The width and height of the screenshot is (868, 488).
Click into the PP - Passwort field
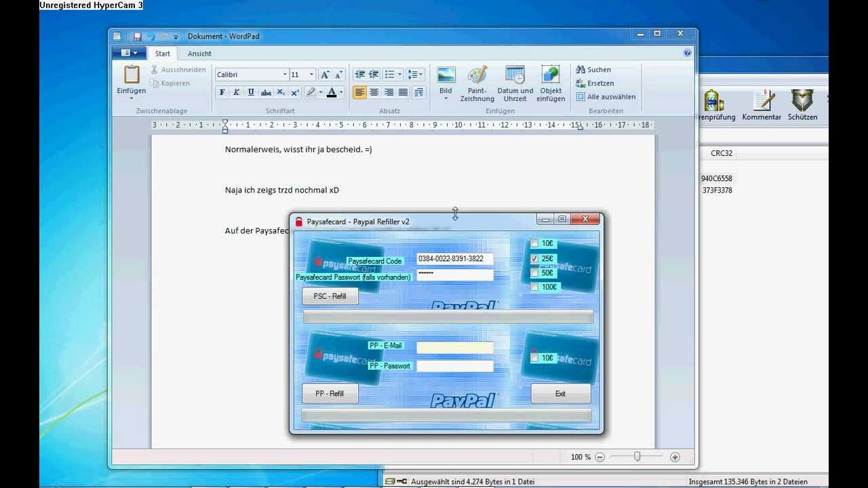(x=455, y=366)
